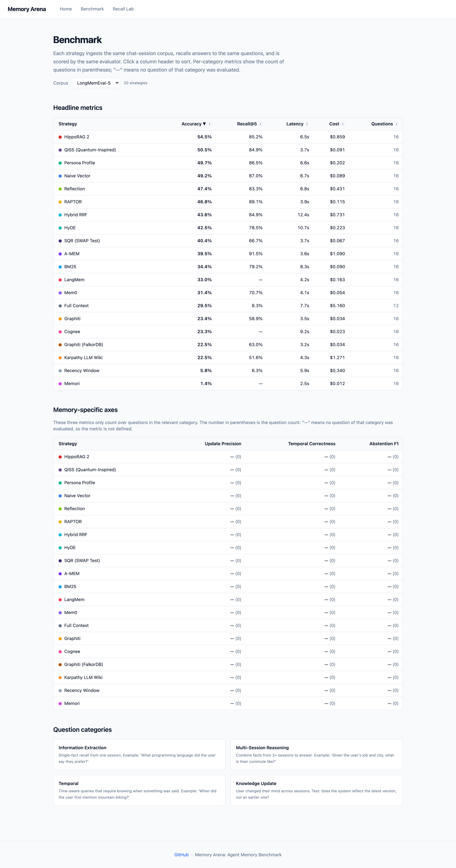456x868 pixels.
Task: Sort by the Questions column header
Action: pyautogui.click(x=382, y=124)
